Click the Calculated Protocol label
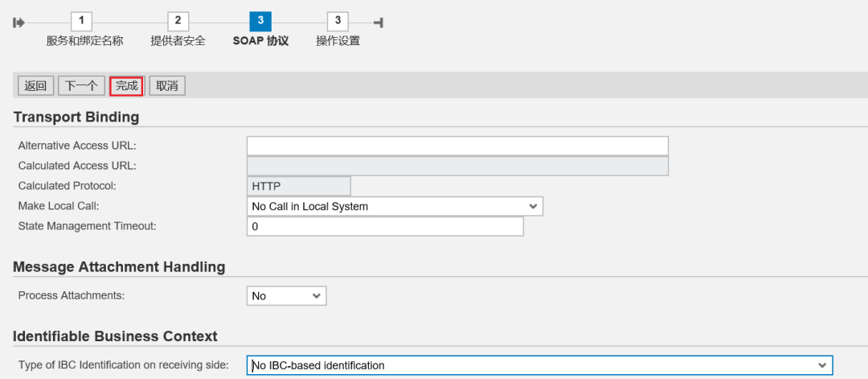 pos(68,186)
